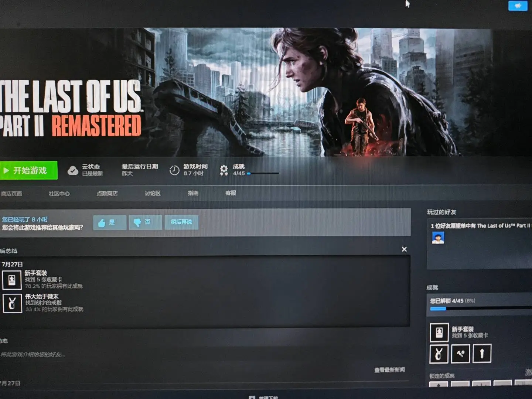Recommend the game with the 是 thumbs-up button

point(110,222)
